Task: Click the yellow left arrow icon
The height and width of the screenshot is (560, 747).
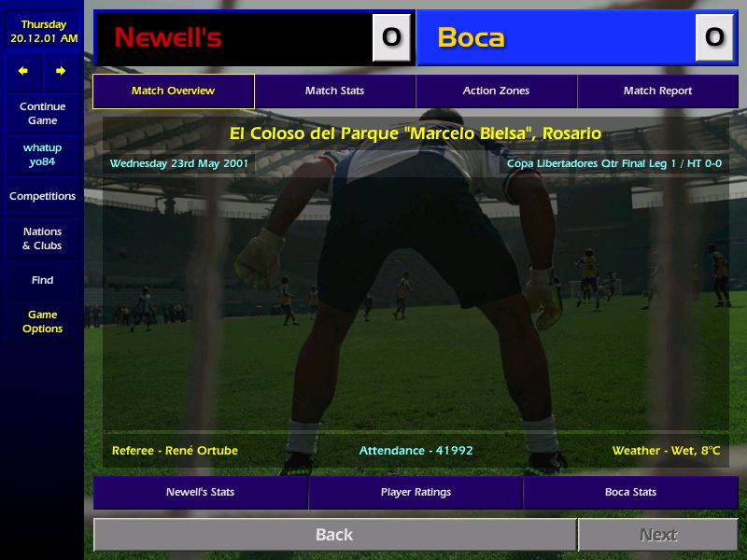Action: tap(22, 72)
